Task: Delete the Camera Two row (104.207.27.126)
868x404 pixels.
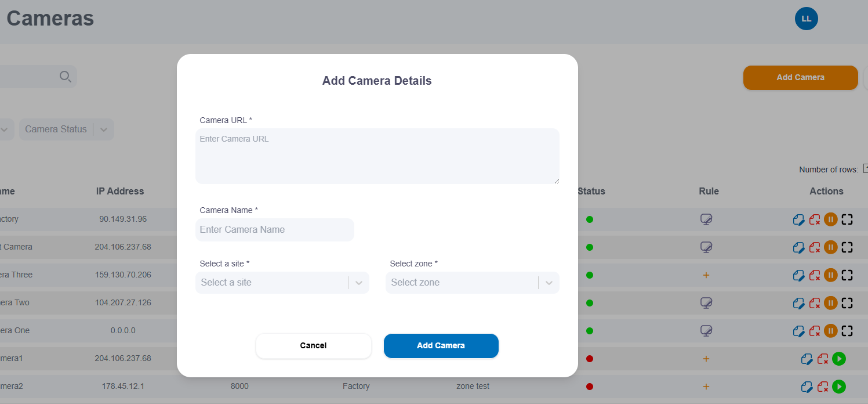Action: point(815,303)
